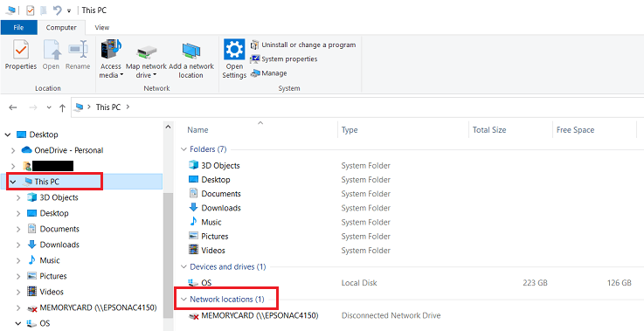Image resolution: width=644 pixels, height=331 pixels.
Task: Click the 3D Objects folder icon in the list
Action: pos(193,165)
